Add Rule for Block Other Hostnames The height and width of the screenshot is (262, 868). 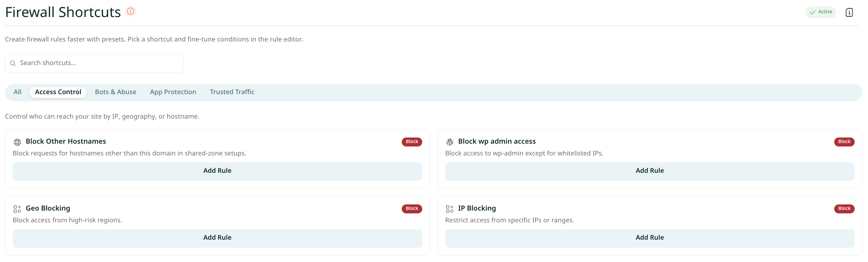coord(217,171)
